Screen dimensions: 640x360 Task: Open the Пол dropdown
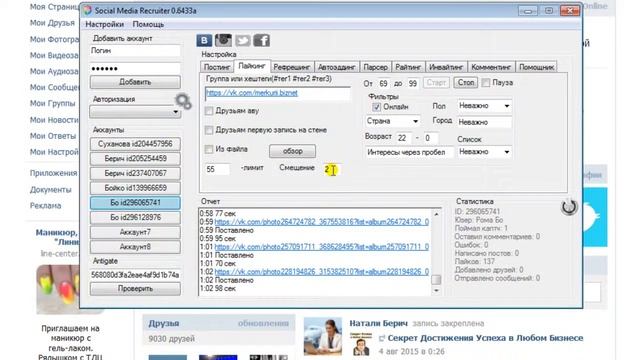coord(484,106)
